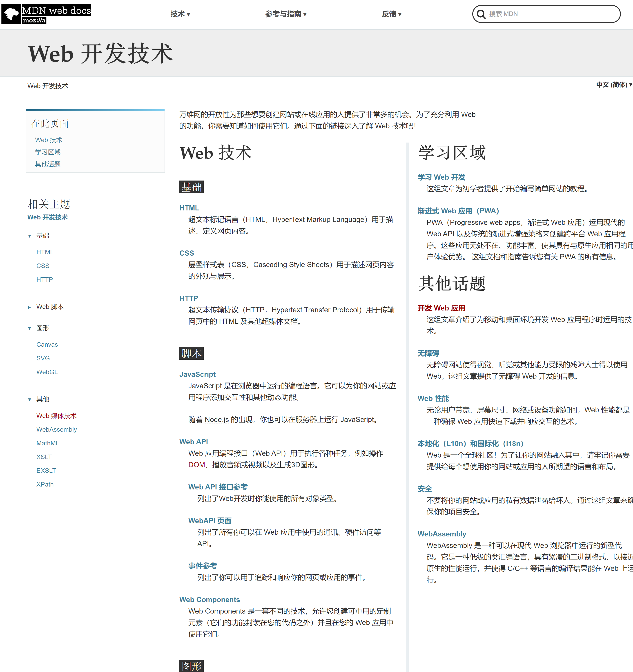Open the HTTP heading link in main content
This screenshot has height=672, width=633.
click(x=189, y=298)
